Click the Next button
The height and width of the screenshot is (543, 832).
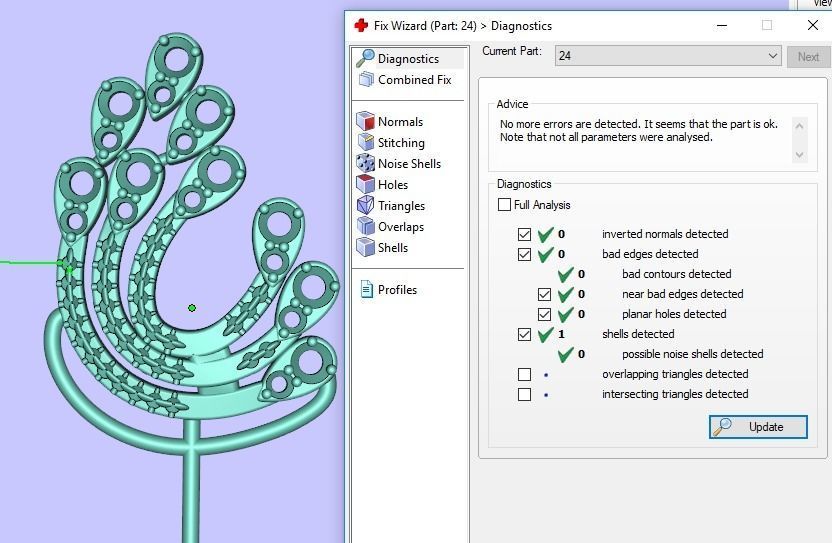808,56
